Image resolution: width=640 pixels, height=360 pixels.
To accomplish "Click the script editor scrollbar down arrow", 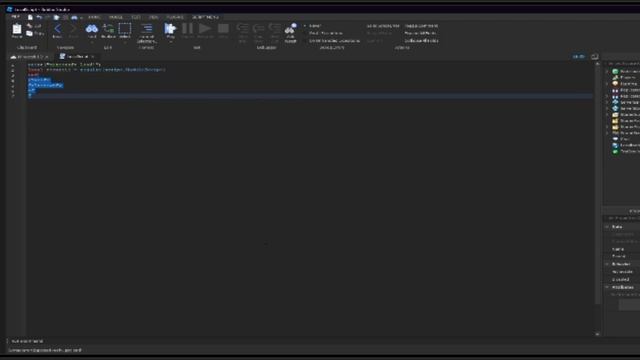I will pyautogui.click(x=597, y=334).
